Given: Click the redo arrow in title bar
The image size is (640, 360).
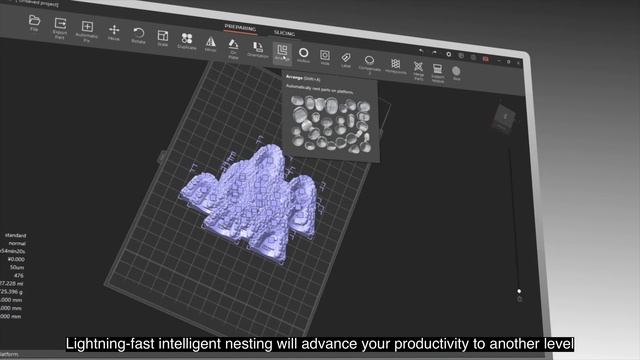Looking at the screenshot, I should click(x=435, y=53).
